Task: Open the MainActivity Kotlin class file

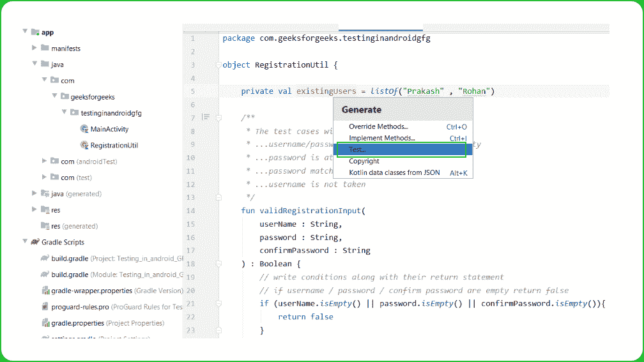Action: click(109, 129)
